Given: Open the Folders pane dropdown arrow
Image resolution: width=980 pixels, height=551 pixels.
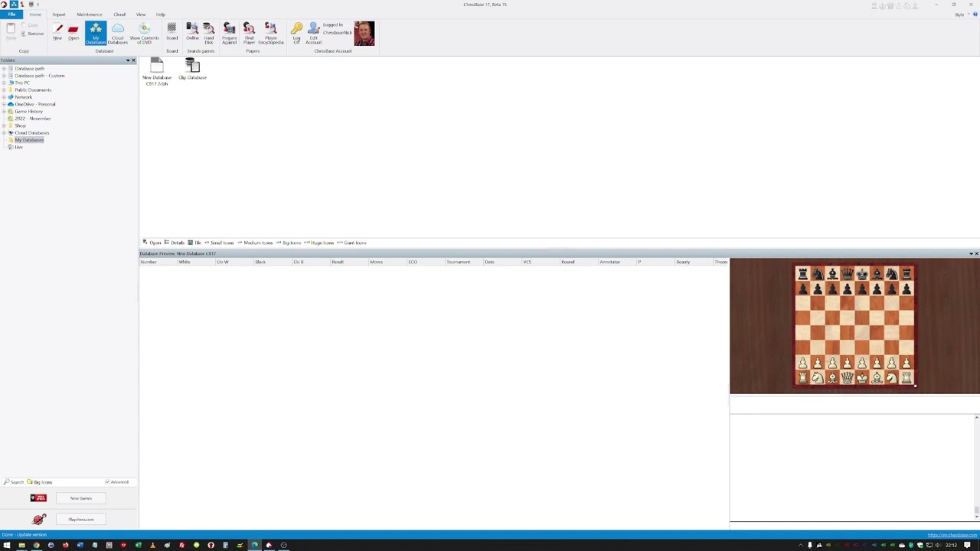Looking at the screenshot, I should pyautogui.click(x=128, y=60).
